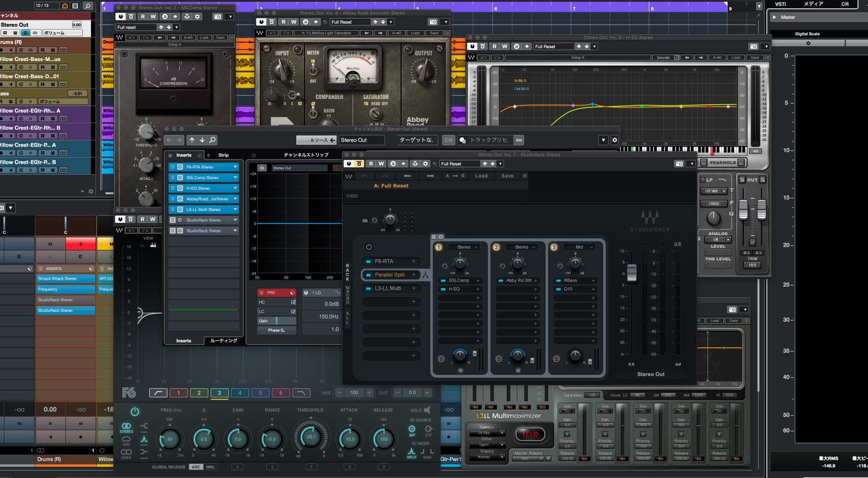Image resolution: width=868 pixels, height=478 pixels.
Task: Click the Abby Rd Strt plugin in split 2
Action: [518, 281]
